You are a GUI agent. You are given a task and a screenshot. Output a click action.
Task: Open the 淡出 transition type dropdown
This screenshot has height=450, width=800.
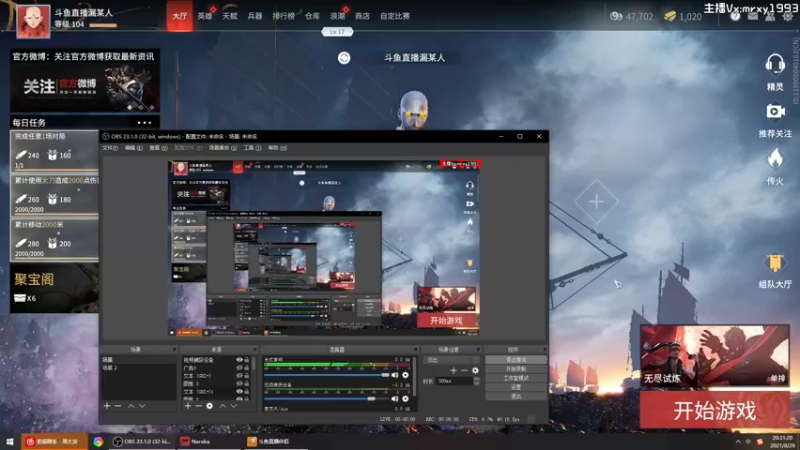[451, 360]
